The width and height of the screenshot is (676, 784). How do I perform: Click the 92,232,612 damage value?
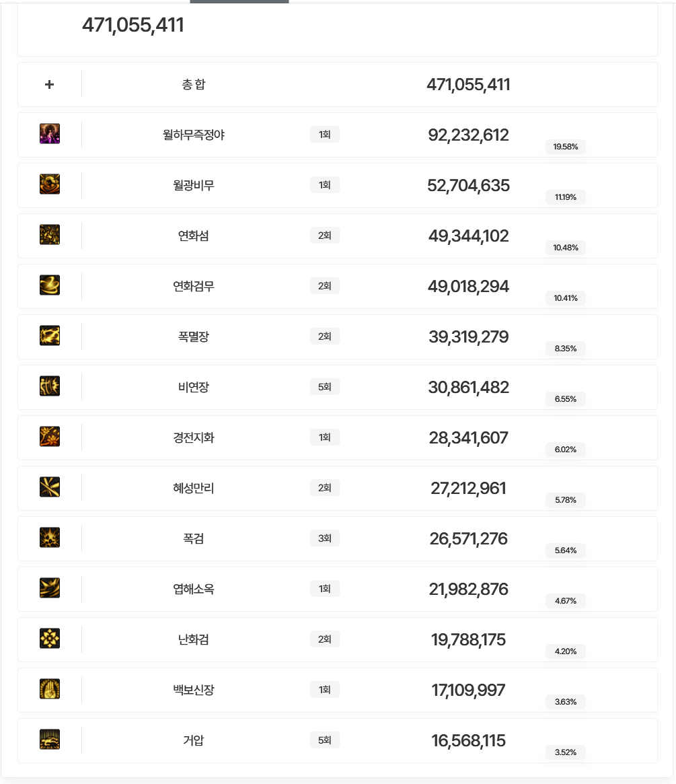468,135
